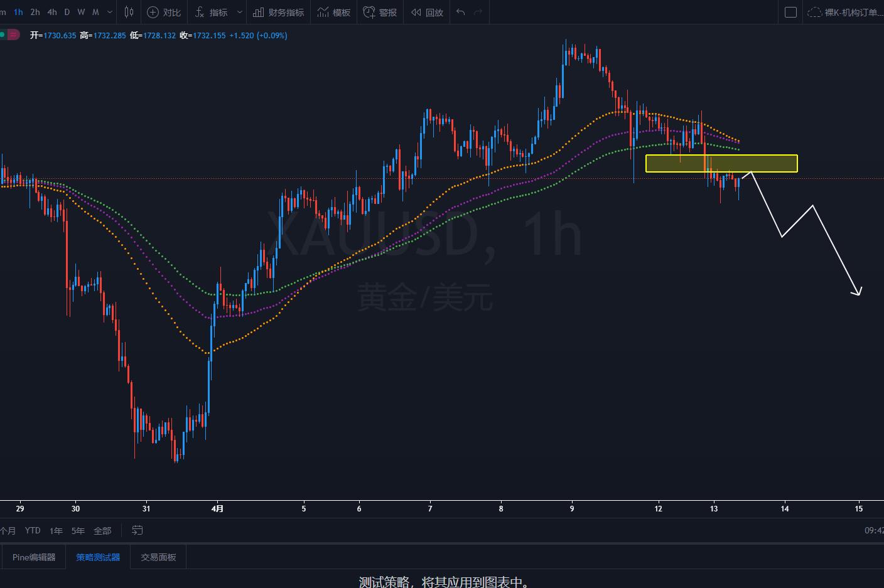
Task: Click the 对比 compare symbol button
Action: coord(164,12)
